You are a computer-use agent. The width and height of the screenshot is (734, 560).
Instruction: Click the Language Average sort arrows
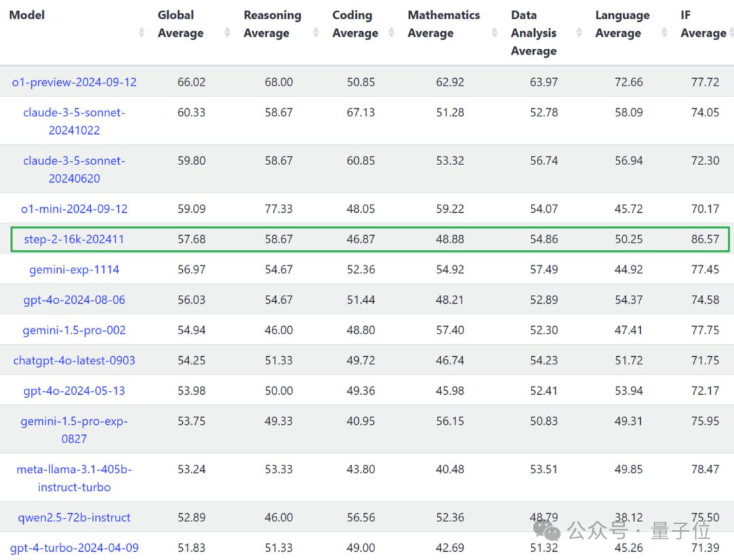click(665, 33)
